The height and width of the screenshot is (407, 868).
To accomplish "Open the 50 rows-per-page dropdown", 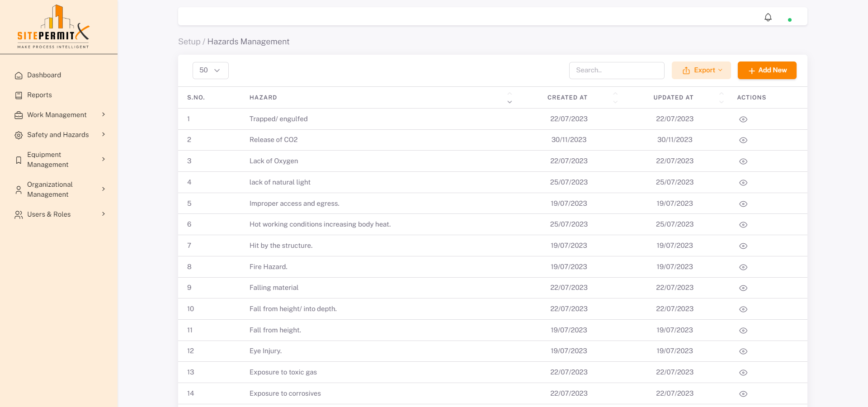I will coord(210,71).
